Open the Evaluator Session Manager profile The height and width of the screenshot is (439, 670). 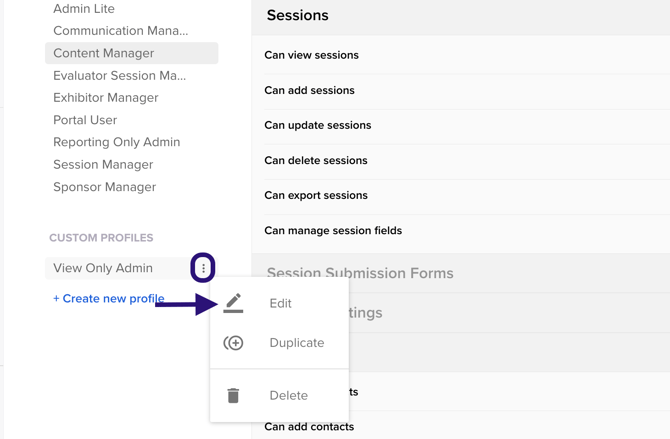click(x=119, y=75)
